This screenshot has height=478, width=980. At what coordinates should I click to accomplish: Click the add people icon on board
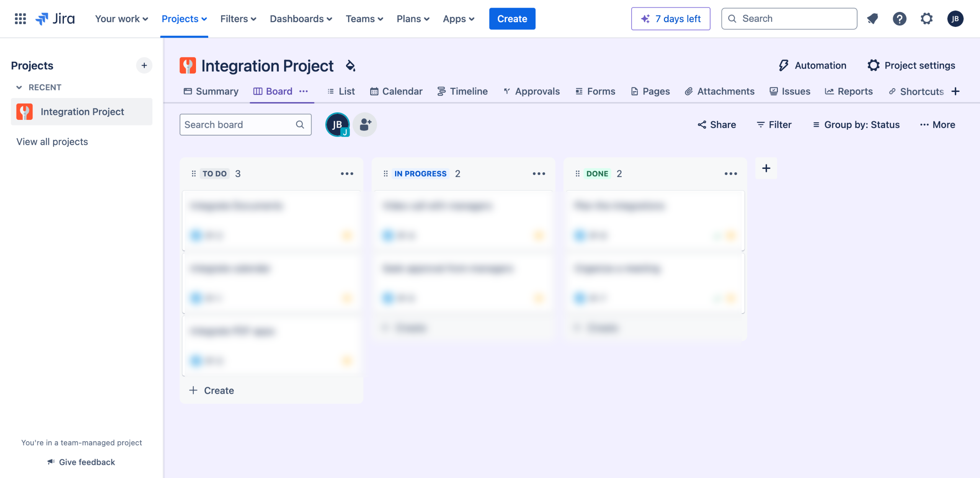(x=365, y=124)
